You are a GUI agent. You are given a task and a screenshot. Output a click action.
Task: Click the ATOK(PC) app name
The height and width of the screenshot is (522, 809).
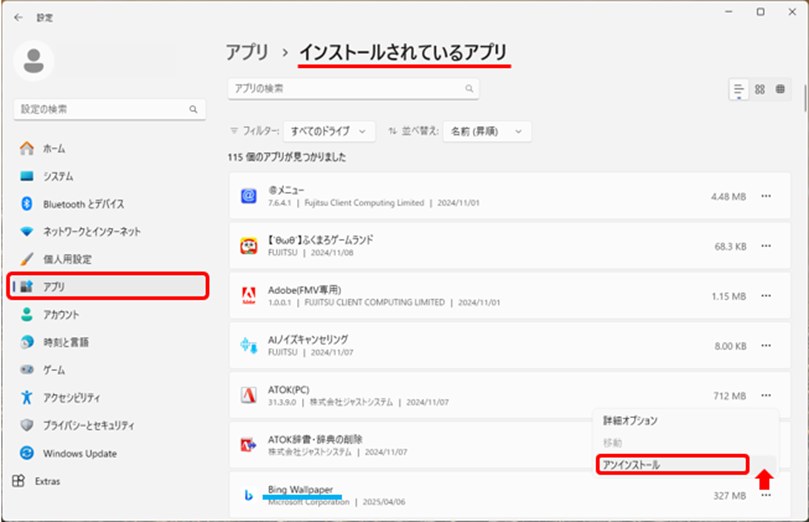288,390
